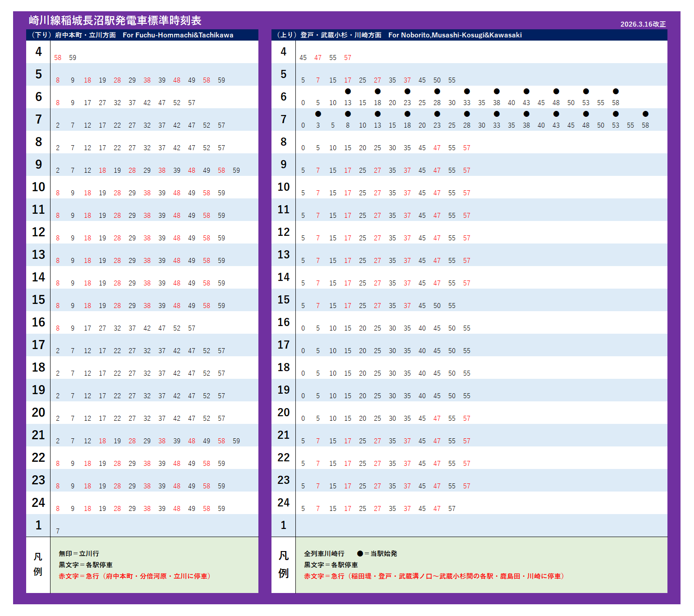The width and height of the screenshot is (694, 616).
Task: Click dot above 33 in inbound 6 o'clock row
Action: click(x=467, y=92)
